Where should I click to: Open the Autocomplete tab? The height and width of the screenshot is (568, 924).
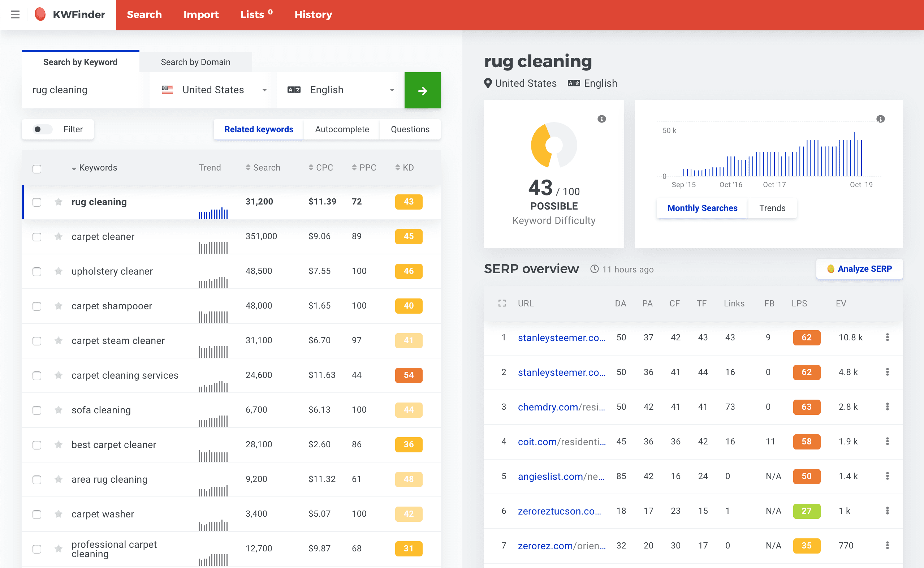tap(342, 130)
